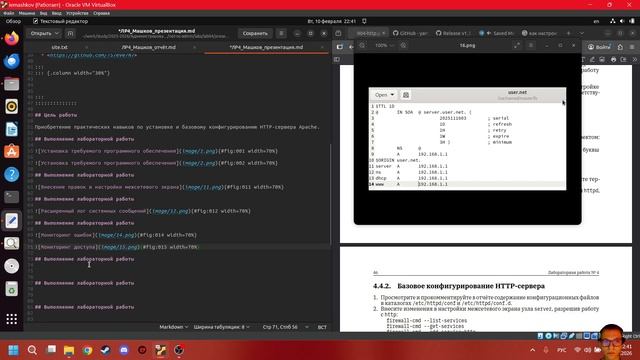Open the Files manager dock icon
The height and width of the screenshot is (360, 640).
pyautogui.click(x=11, y=84)
